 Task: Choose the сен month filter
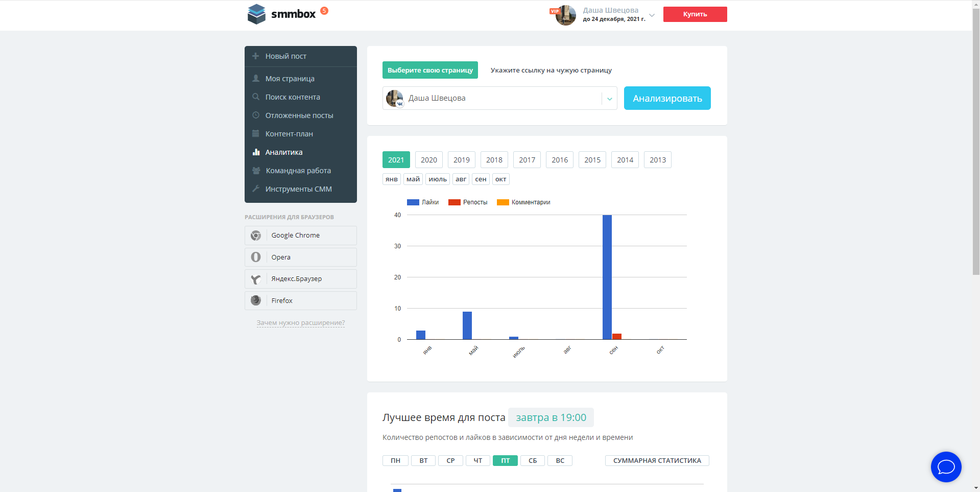(481, 179)
